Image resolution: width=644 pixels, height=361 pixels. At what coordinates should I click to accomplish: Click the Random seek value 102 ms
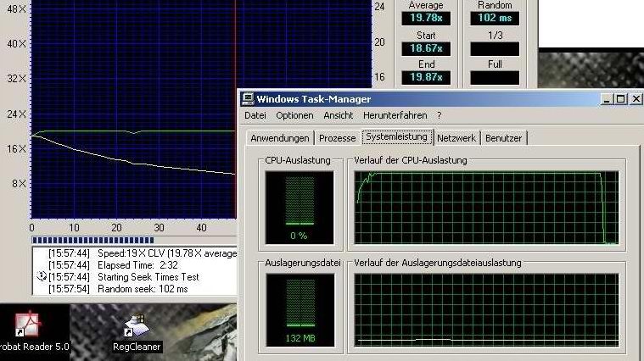click(x=495, y=18)
